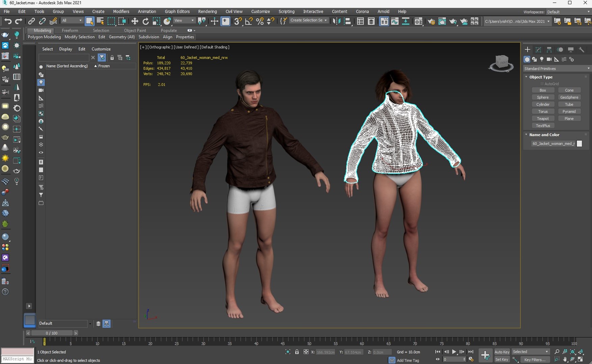Open Select by Name list icon

(100, 21)
